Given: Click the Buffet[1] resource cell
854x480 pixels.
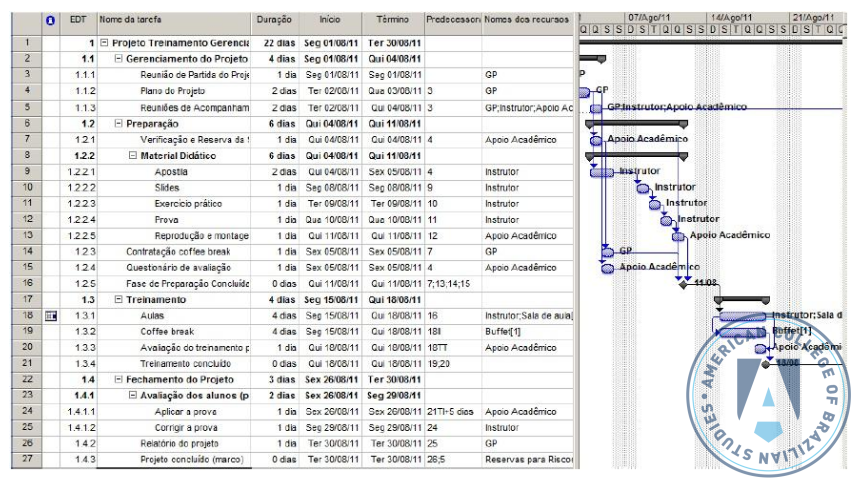Looking at the screenshot, I should tap(527, 331).
